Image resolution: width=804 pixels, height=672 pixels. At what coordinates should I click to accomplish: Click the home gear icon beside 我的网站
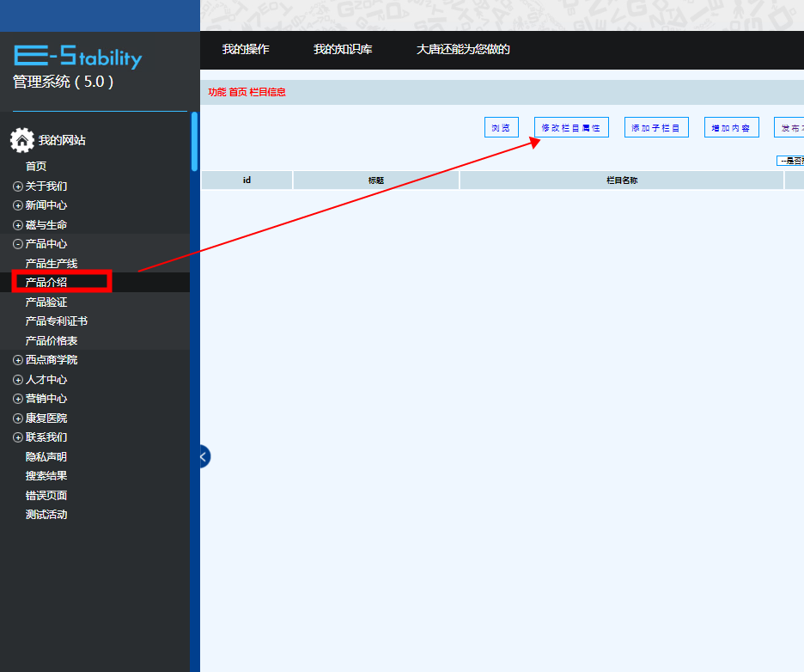tap(22, 140)
